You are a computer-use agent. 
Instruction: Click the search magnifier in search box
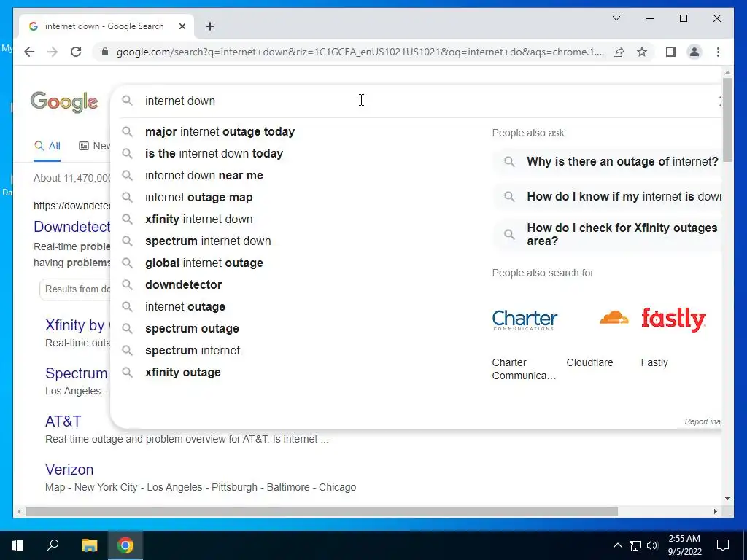point(127,101)
